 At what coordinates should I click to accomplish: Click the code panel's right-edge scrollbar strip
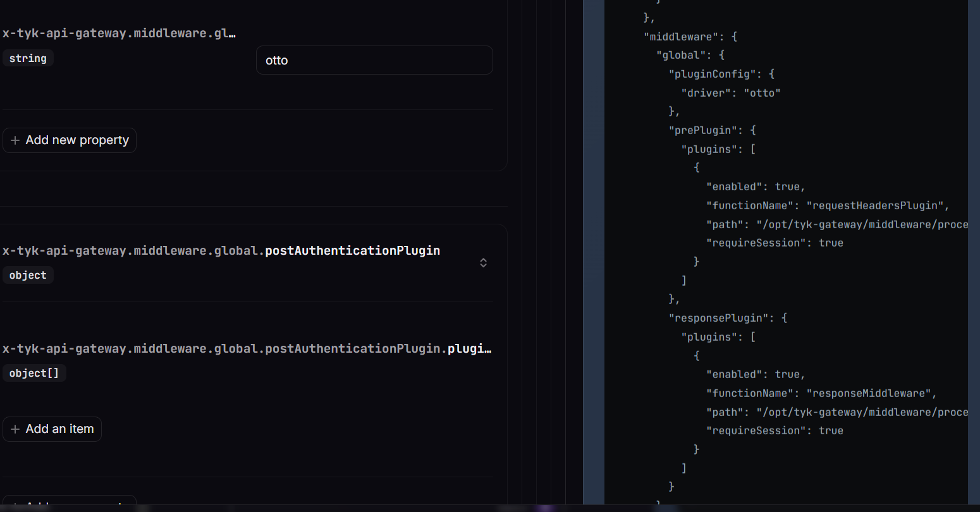tap(974, 253)
